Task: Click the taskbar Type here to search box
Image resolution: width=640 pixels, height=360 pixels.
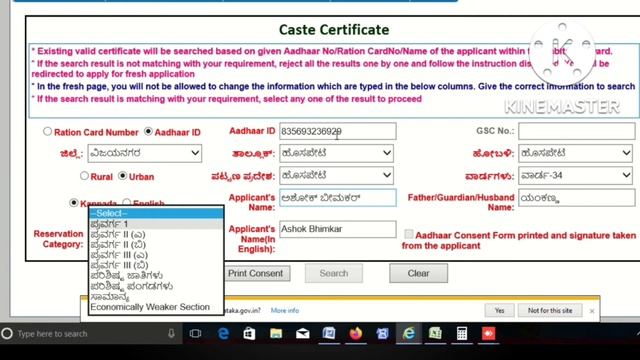Action: (91, 333)
